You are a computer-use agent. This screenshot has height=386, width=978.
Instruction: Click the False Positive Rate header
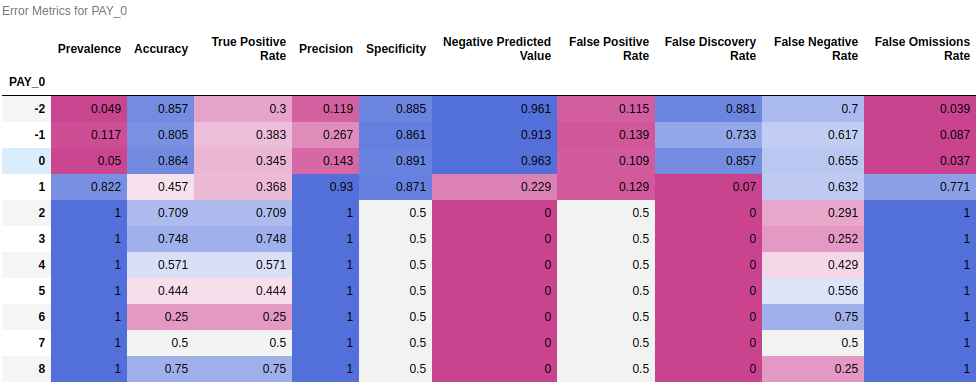(609, 49)
